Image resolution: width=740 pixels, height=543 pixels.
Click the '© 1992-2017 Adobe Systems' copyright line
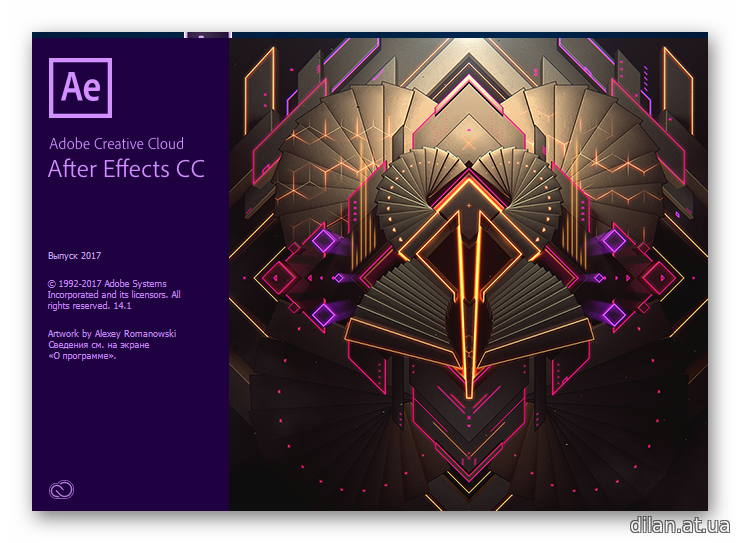(107, 284)
